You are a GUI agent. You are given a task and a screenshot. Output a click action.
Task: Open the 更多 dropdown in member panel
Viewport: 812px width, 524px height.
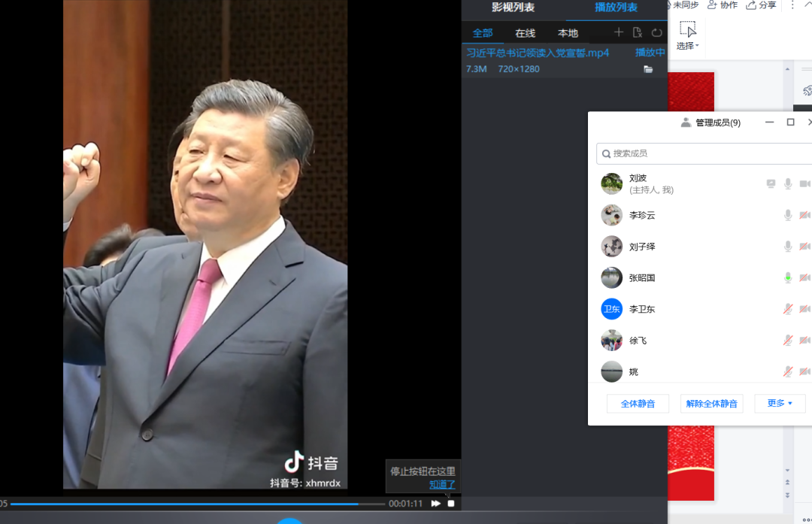point(780,404)
